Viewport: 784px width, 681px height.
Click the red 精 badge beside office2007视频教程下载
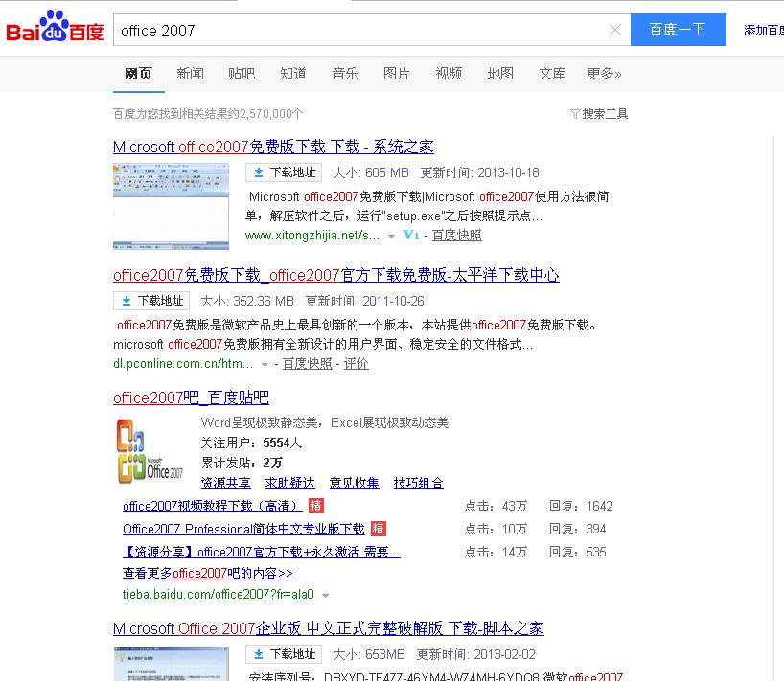pos(316,506)
